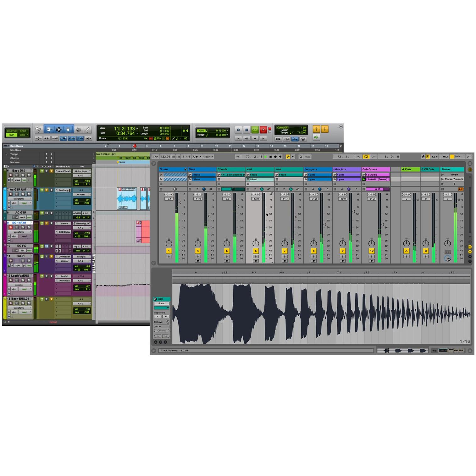Click the yellow automation arm icon in Ableton

click(x=288, y=157)
